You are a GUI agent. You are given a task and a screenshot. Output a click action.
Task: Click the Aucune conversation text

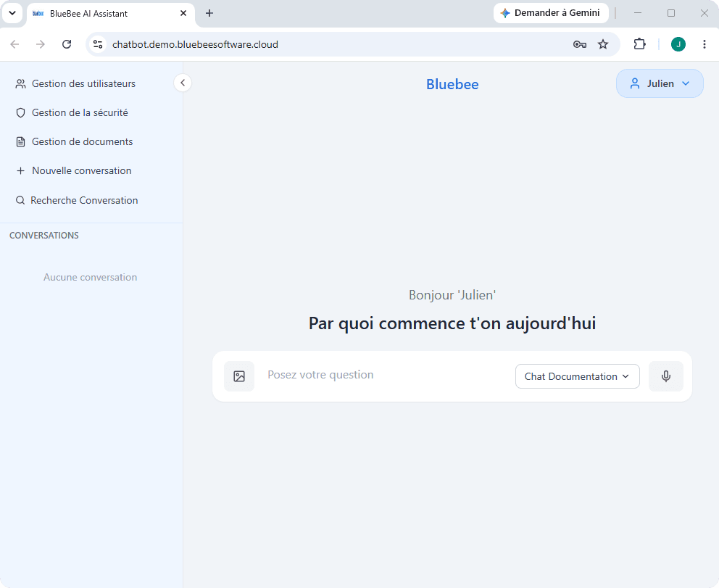pyautogui.click(x=91, y=277)
